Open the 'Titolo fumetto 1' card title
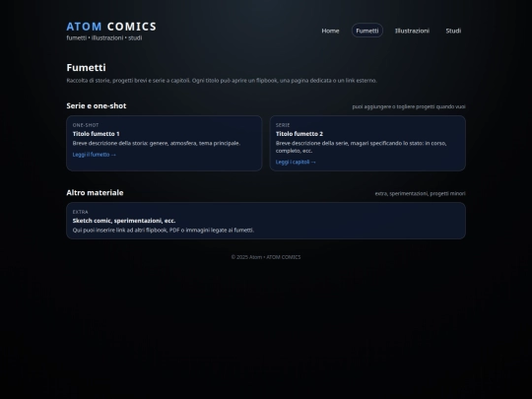 tap(96, 134)
